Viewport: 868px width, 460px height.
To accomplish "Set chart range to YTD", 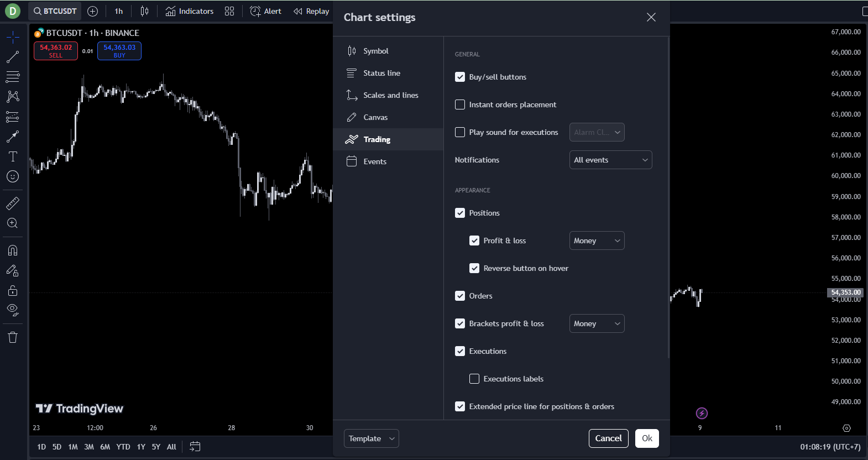I will [x=123, y=447].
